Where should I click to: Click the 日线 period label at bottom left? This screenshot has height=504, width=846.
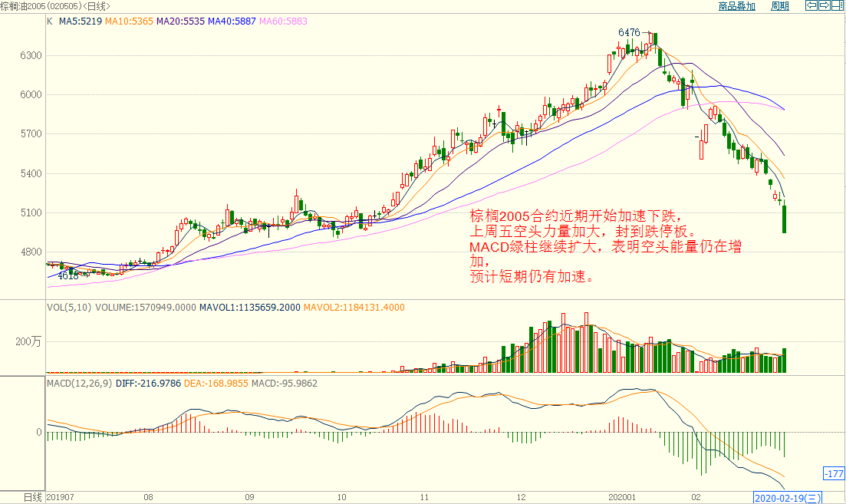pos(32,497)
